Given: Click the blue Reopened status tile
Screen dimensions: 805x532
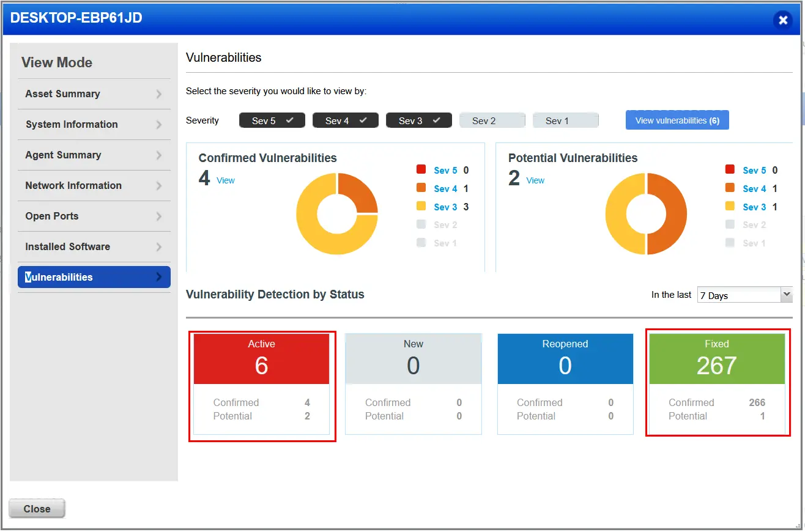Looking at the screenshot, I should click(x=565, y=359).
